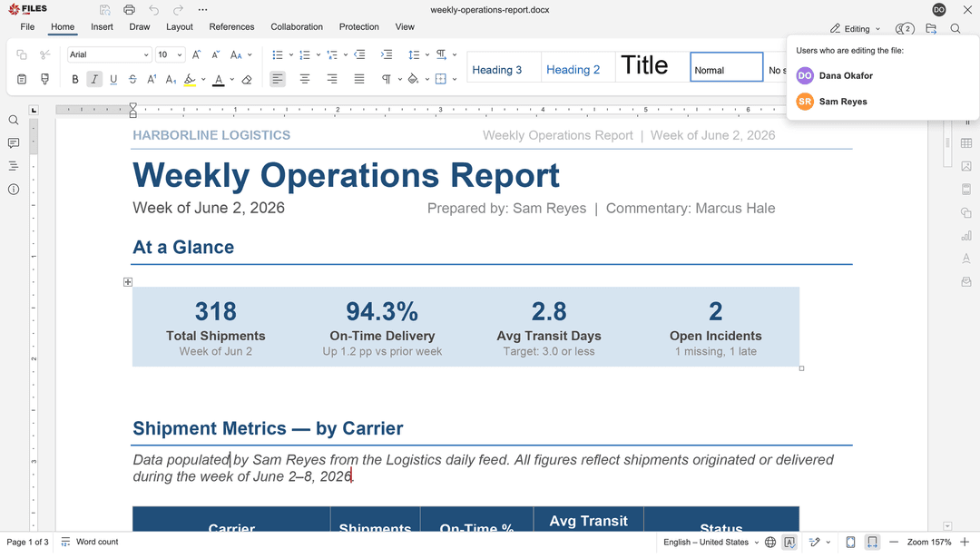Apply subscript formatting
Image resolution: width=980 pixels, height=558 pixels.
(171, 79)
